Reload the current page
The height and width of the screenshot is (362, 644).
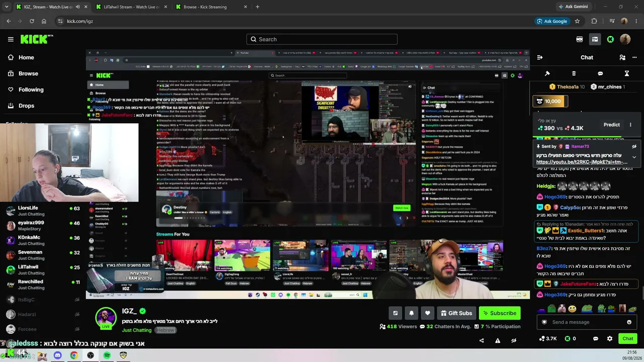[x=32, y=21]
